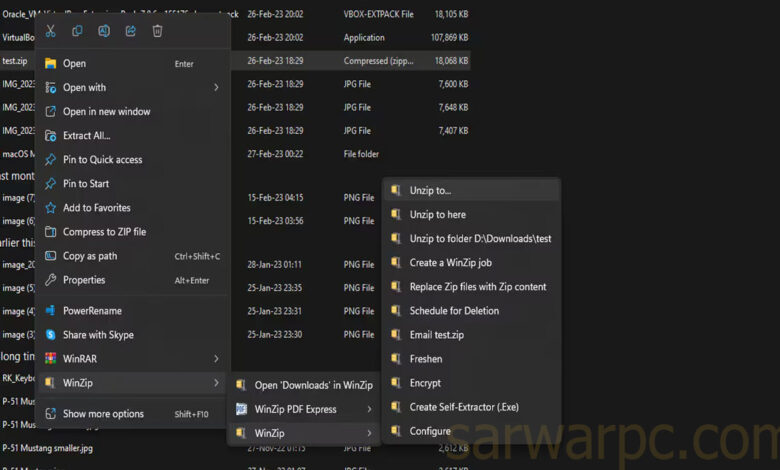Click the Share icon in context menu
The width and height of the screenshot is (780, 470).
130,31
